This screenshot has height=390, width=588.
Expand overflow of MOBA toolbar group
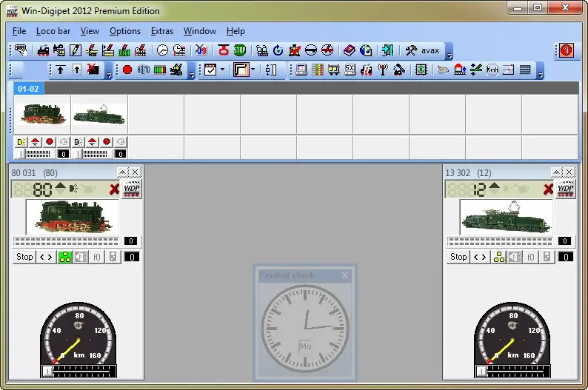tap(192, 71)
